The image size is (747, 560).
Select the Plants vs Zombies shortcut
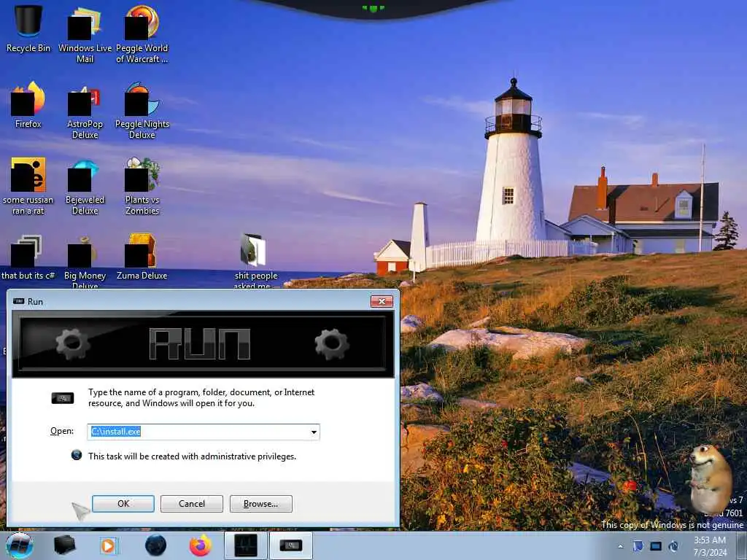pyautogui.click(x=142, y=186)
